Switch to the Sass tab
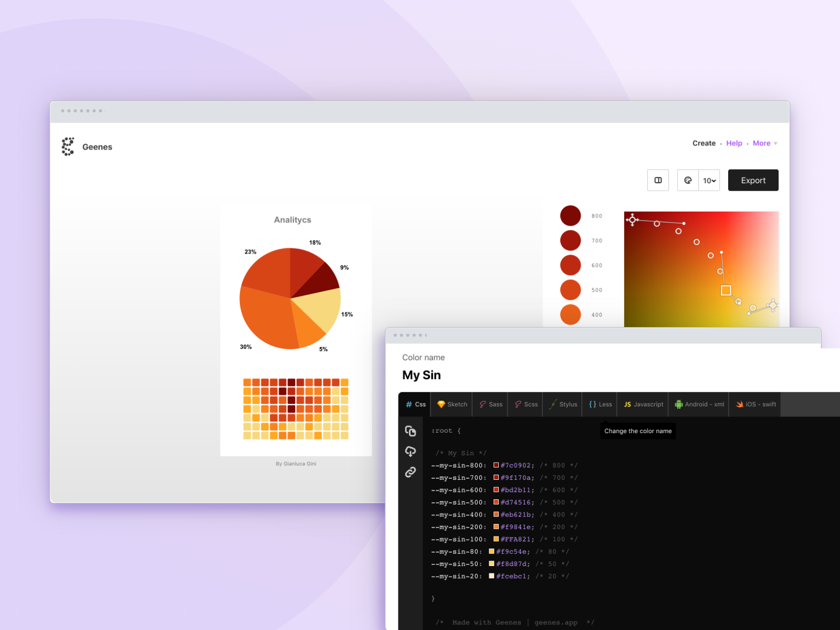The image size is (840, 630). tap(490, 404)
